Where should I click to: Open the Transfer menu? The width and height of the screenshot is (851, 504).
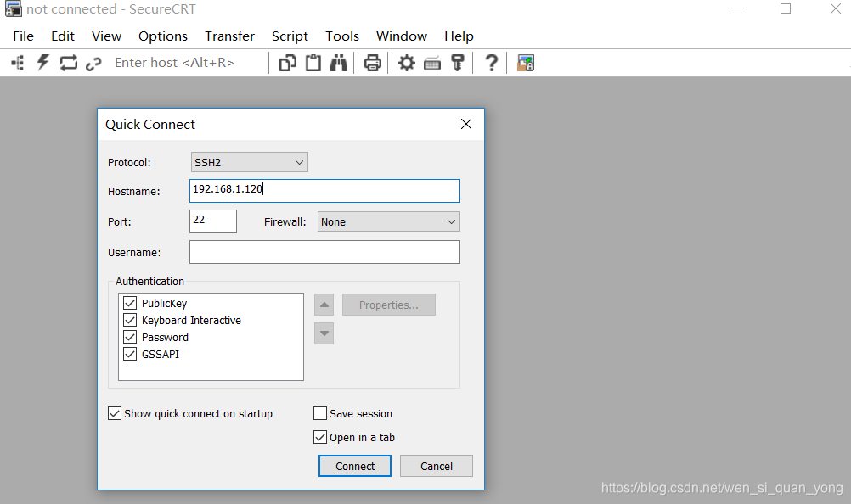point(229,36)
